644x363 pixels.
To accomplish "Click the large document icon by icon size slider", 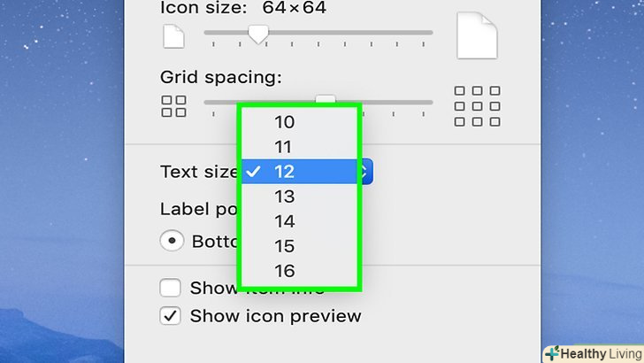I will (x=477, y=35).
